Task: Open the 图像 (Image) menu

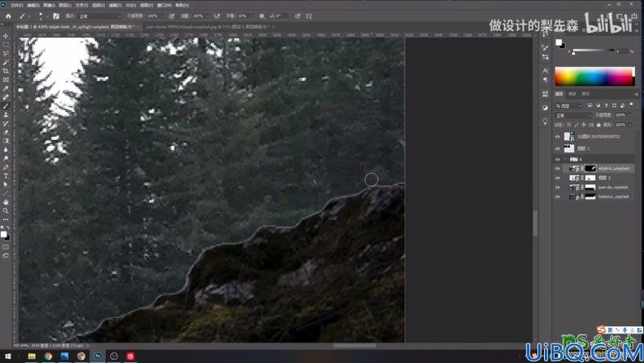Action: [x=49, y=5]
